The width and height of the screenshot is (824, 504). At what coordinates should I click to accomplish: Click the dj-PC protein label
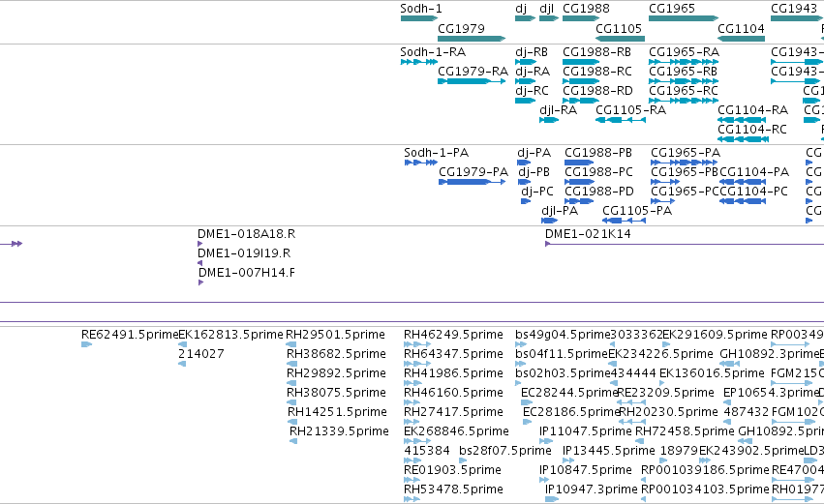[537, 192]
